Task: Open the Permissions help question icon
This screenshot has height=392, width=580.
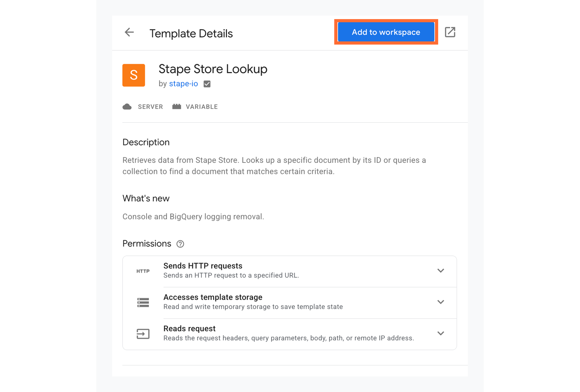Action: [x=180, y=244]
